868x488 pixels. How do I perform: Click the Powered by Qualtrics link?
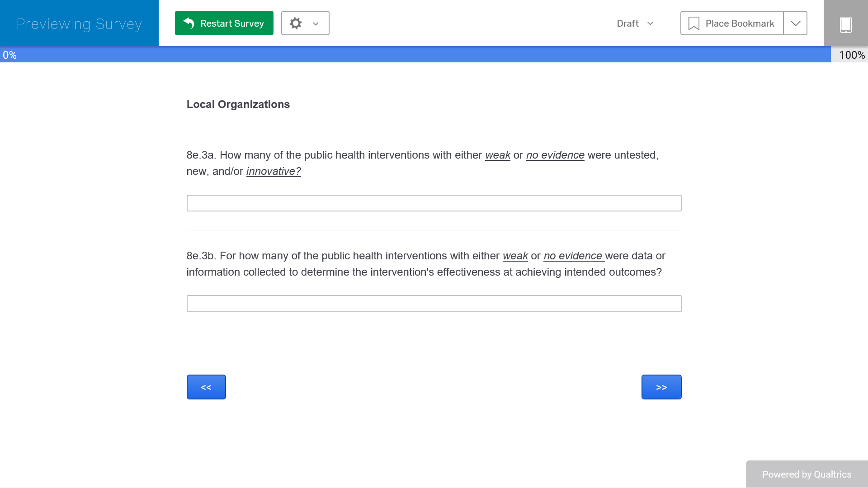click(807, 474)
